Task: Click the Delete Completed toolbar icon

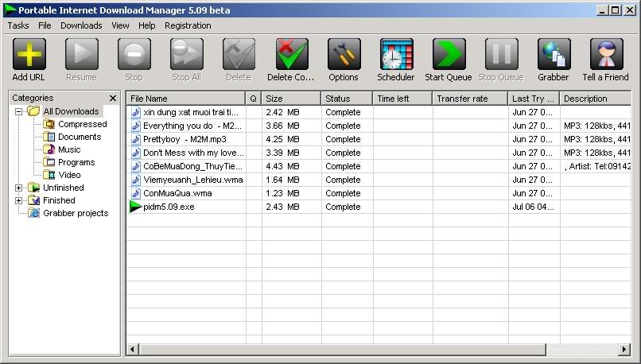Action: (x=292, y=54)
